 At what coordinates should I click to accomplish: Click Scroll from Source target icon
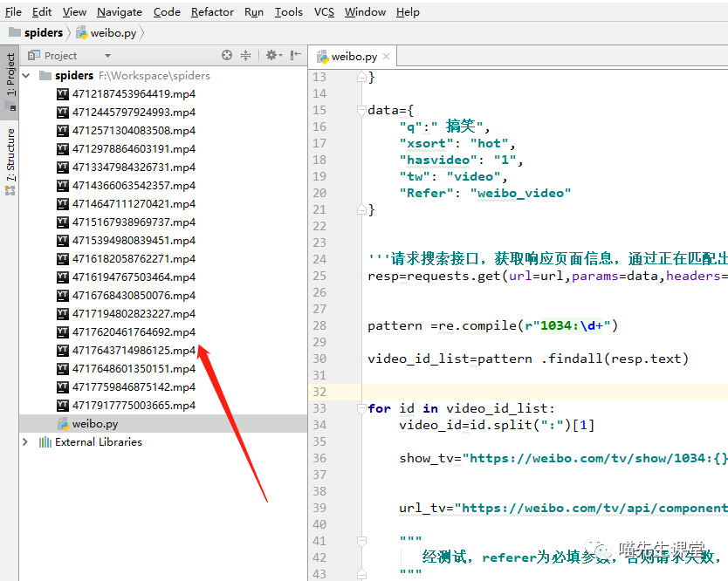[227, 55]
